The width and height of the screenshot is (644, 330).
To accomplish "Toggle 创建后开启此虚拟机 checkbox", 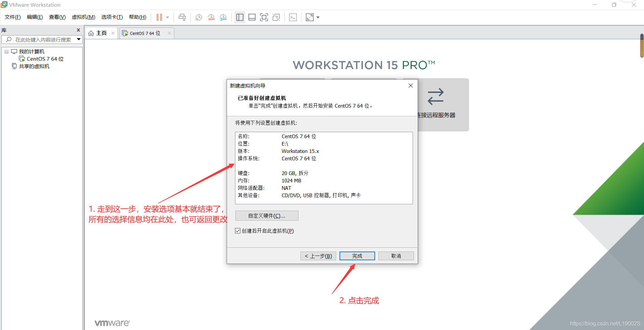I will click(x=238, y=231).
